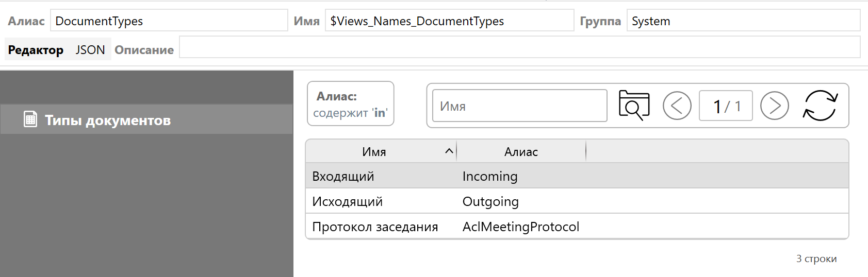
Task: Open the JSON tab
Action: tap(90, 50)
